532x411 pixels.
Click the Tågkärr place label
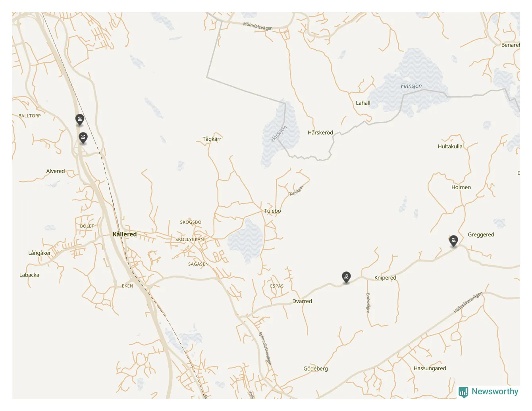pos(212,139)
